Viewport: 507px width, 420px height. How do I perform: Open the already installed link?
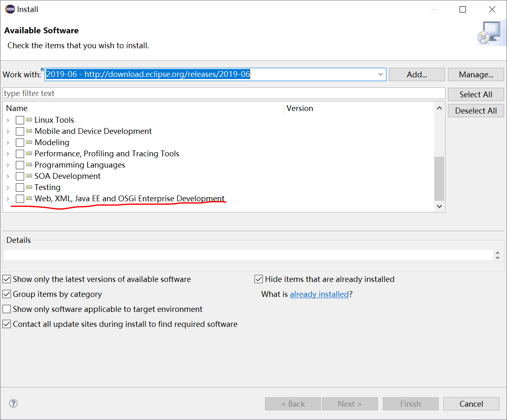pos(319,294)
